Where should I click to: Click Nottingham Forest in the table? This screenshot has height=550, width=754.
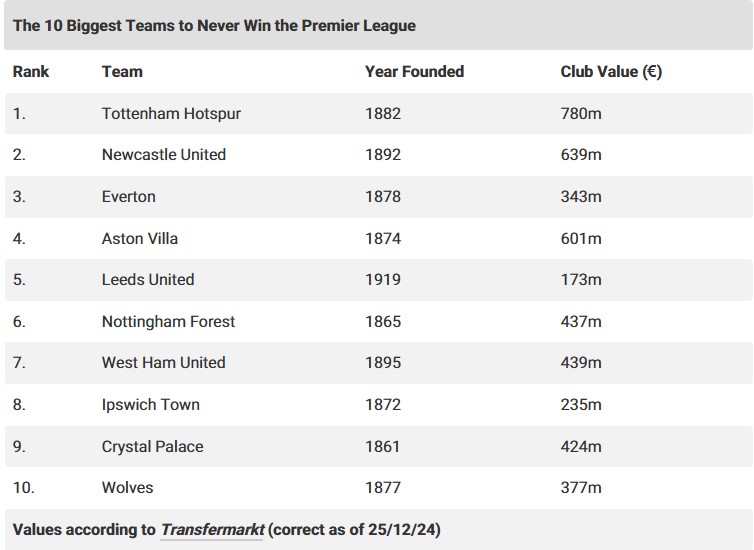tap(168, 322)
